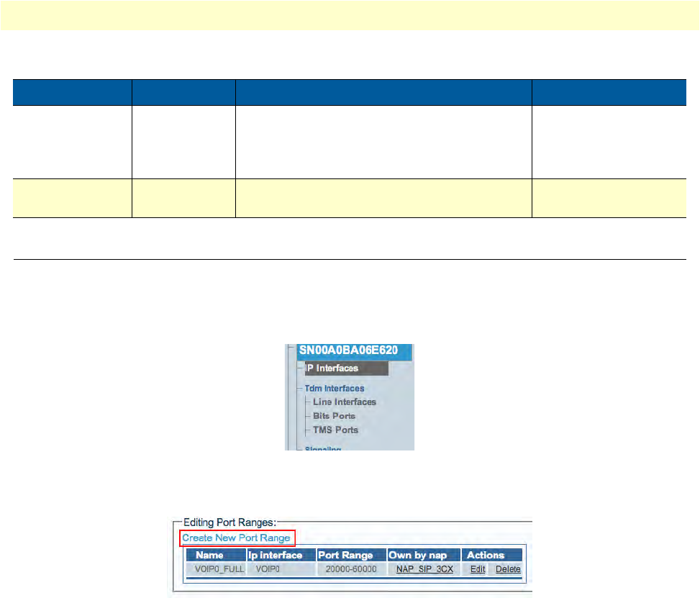Expand the partially visible Signaling section
The width and height of the screenshot is (700, 598).
323,448
